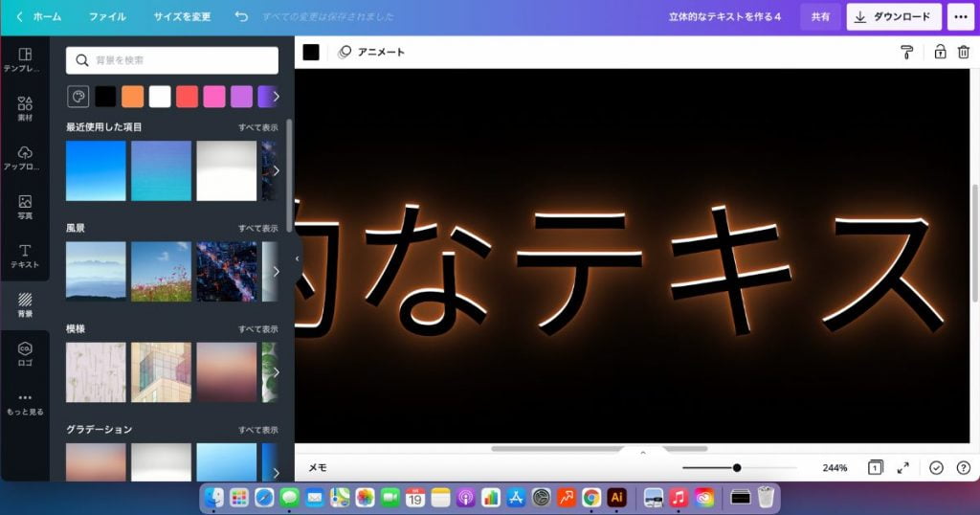Image resolution: width=980 pixels, height=515 pixels.
Task: Select the orange background color swatch
Action: (x=132, y=97)
